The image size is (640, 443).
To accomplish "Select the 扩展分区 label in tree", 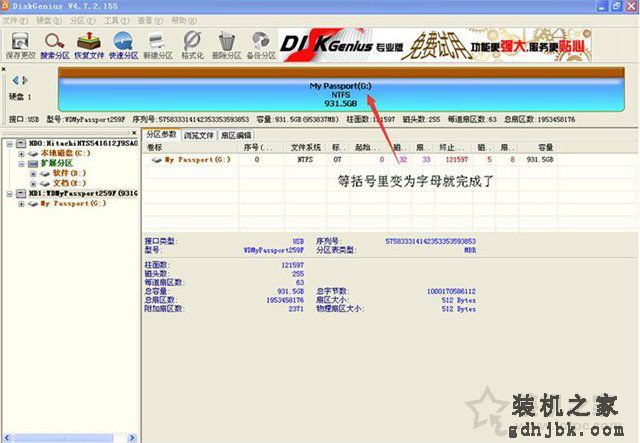I will [x=56, y=163].
